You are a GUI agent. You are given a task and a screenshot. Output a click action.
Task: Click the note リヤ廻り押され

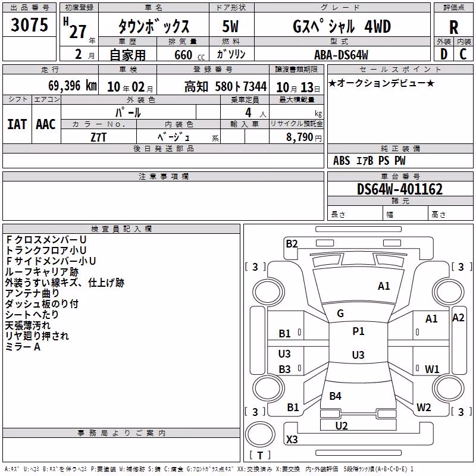(37, 336)
